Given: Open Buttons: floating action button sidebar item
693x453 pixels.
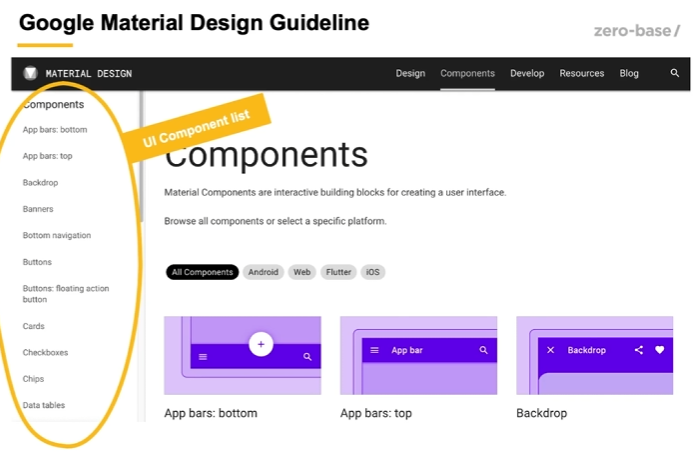Looking at the screenshot, I should [x=66, y=294].
